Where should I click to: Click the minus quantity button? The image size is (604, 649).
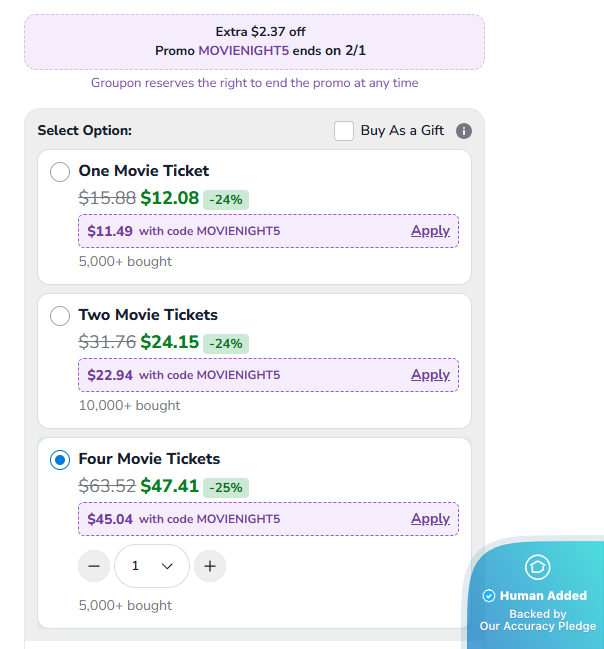click(x=94, y=566)
